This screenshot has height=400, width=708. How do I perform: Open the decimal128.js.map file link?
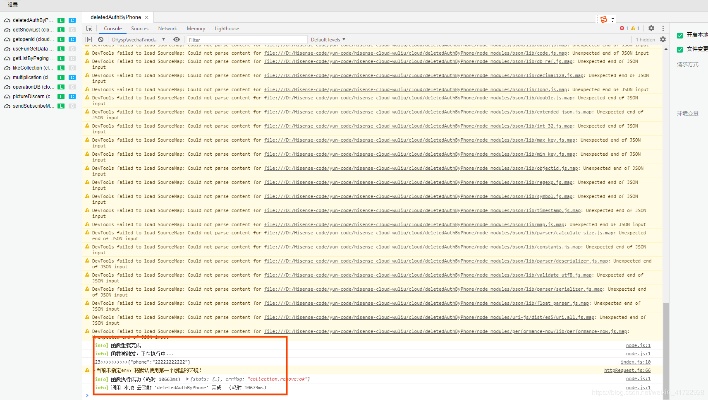pyautogui.click(x=424, y=75)
